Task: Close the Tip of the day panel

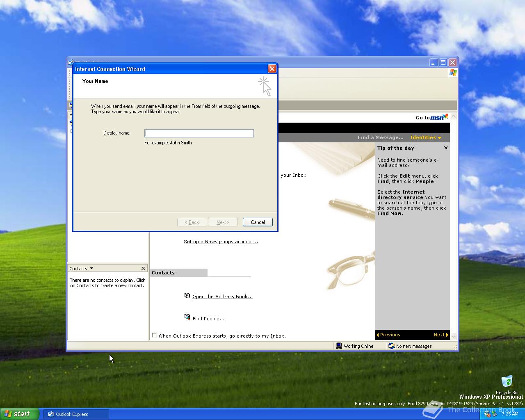Action: tap(445, 148)
